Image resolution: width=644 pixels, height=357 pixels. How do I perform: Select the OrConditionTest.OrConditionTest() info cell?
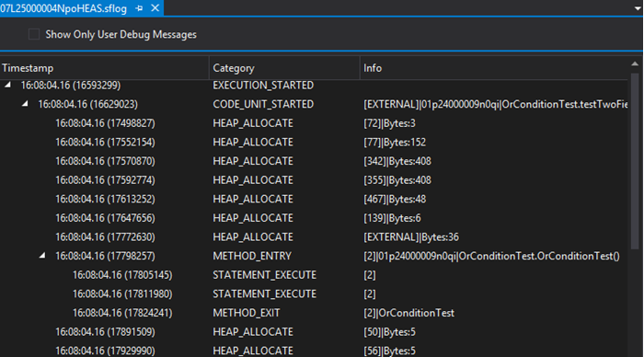(x=491, y=256)
